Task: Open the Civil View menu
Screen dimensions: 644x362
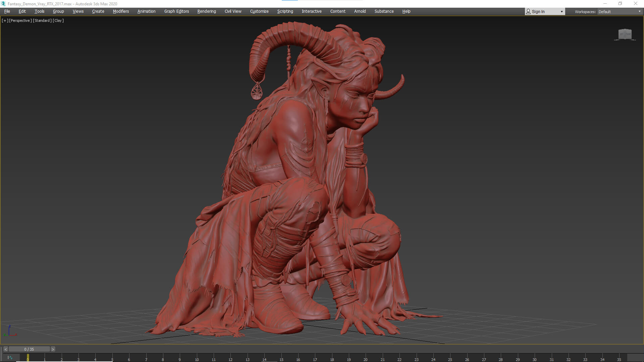Action: tap(233, 11)
